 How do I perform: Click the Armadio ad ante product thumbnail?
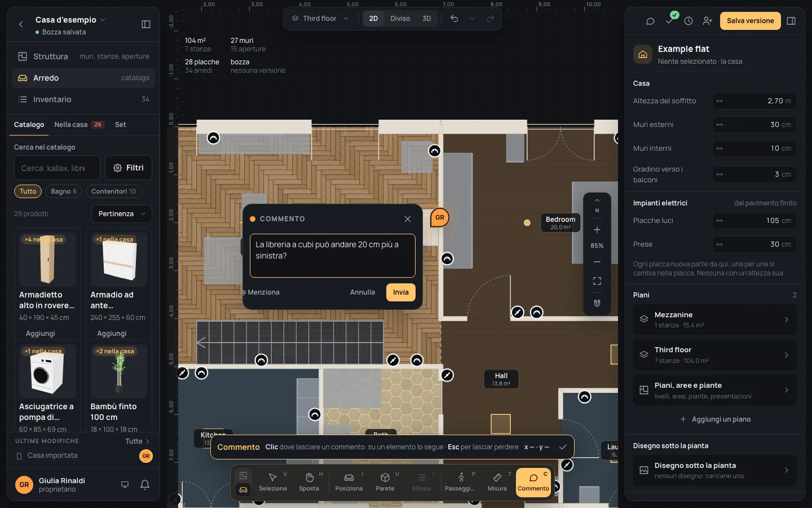click(x=120, y=260)
